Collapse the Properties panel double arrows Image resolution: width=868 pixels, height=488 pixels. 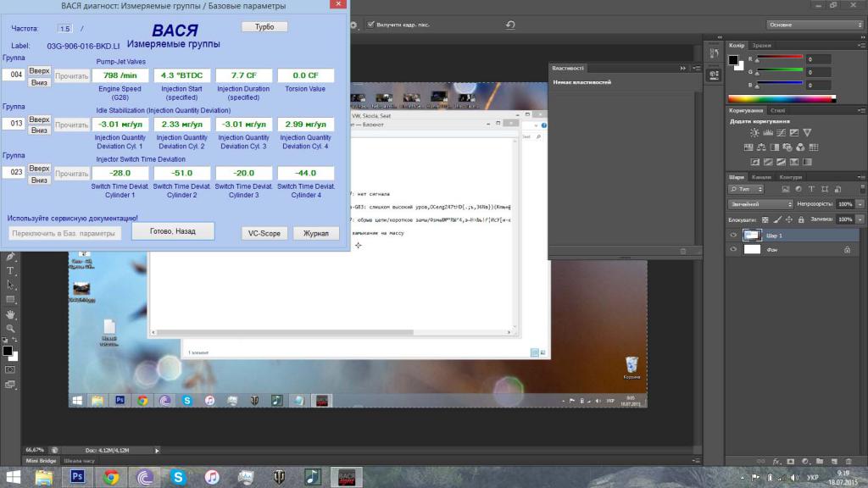click(682, 68)
